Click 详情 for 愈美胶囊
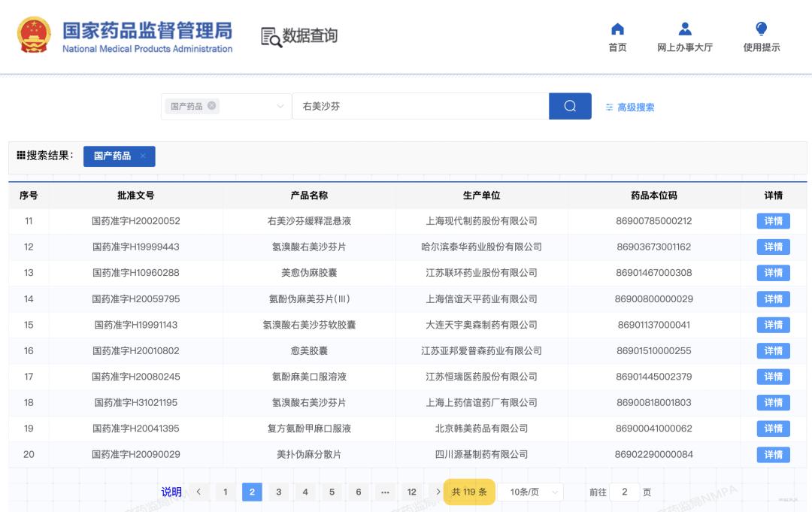812x512 pixels. (773, 350)
